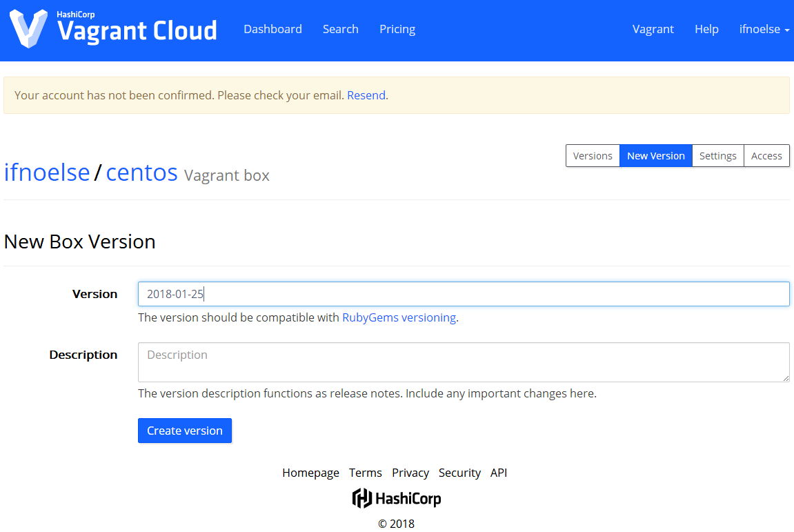Go to the Dashboard page
Viewport: 794px width, 532px height.
point(272,30)
